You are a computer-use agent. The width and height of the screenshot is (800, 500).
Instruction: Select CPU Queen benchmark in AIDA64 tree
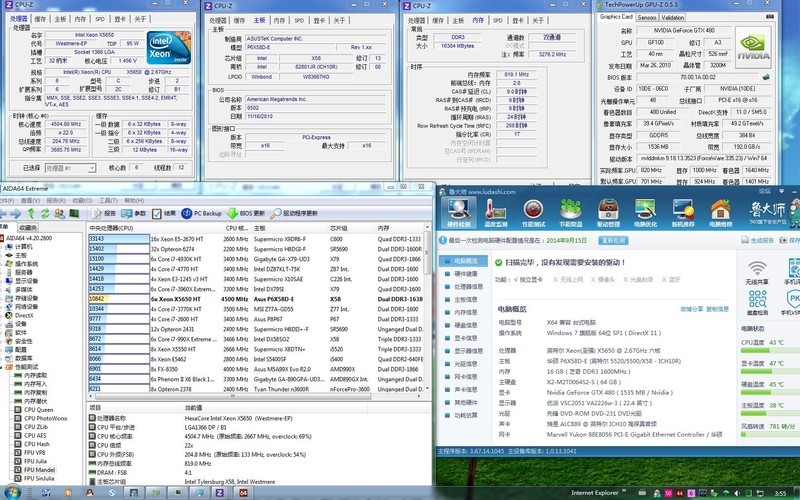(x=38, y=410)
